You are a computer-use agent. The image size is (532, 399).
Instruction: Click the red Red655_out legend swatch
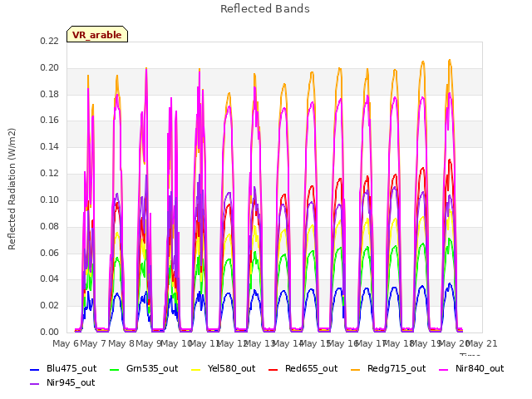[273, 369]
